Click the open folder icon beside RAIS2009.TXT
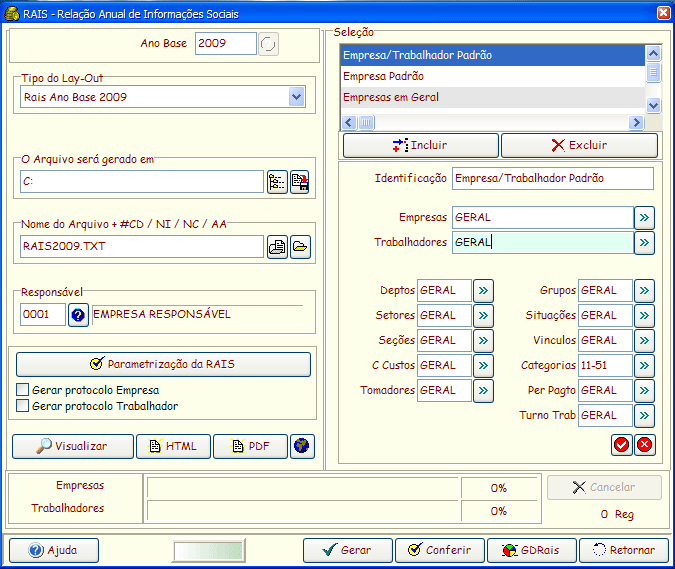This screenshot has height=569, width=675. point(300,247)
